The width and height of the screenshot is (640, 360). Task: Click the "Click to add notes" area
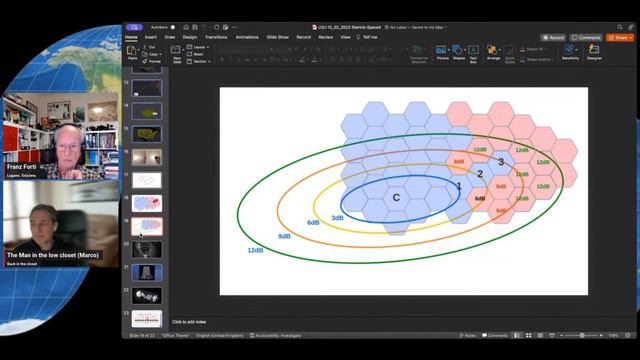pos(189,322)
